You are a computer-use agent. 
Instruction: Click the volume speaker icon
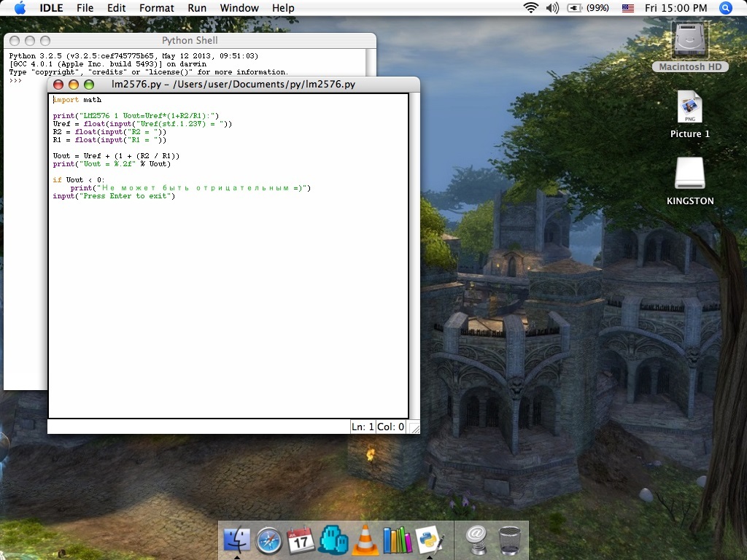click(x=552, y=7)
